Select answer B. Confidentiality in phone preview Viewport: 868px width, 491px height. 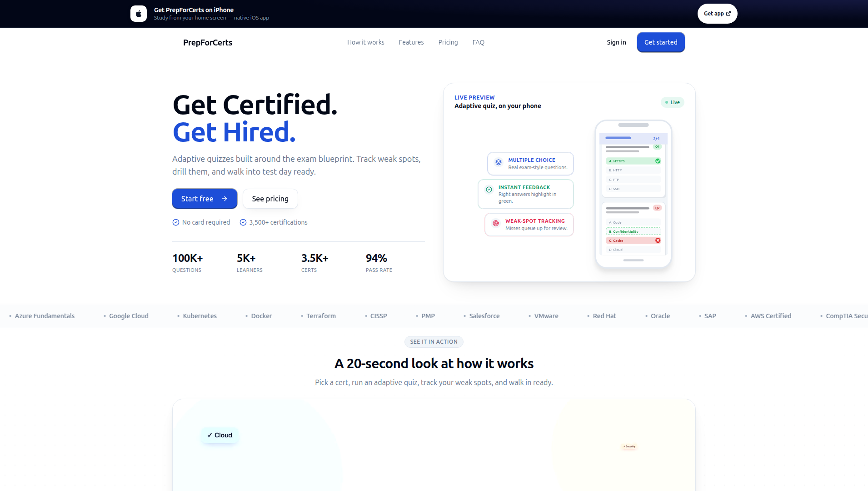634,231
